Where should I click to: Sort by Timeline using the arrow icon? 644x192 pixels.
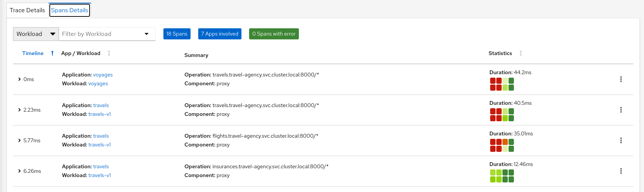coord(52,53)
